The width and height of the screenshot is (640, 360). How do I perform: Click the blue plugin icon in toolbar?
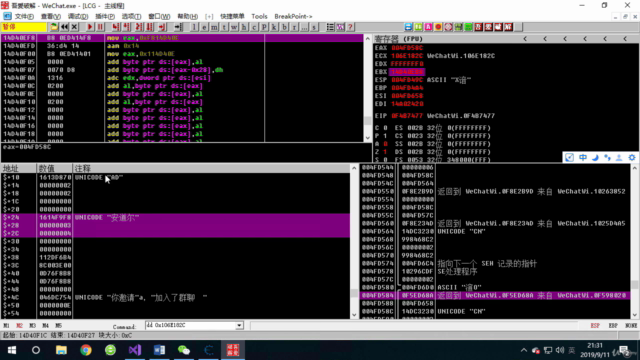click(x=408, y=27)
